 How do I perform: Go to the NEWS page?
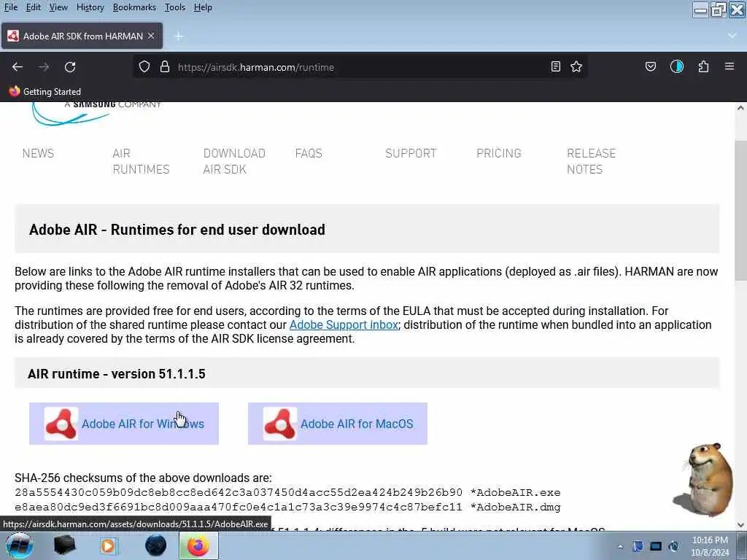38,153
